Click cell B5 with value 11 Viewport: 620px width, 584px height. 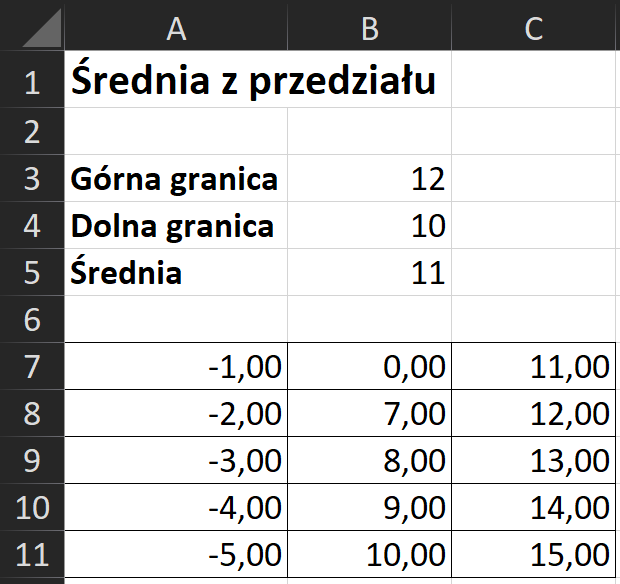pos(370,272)
